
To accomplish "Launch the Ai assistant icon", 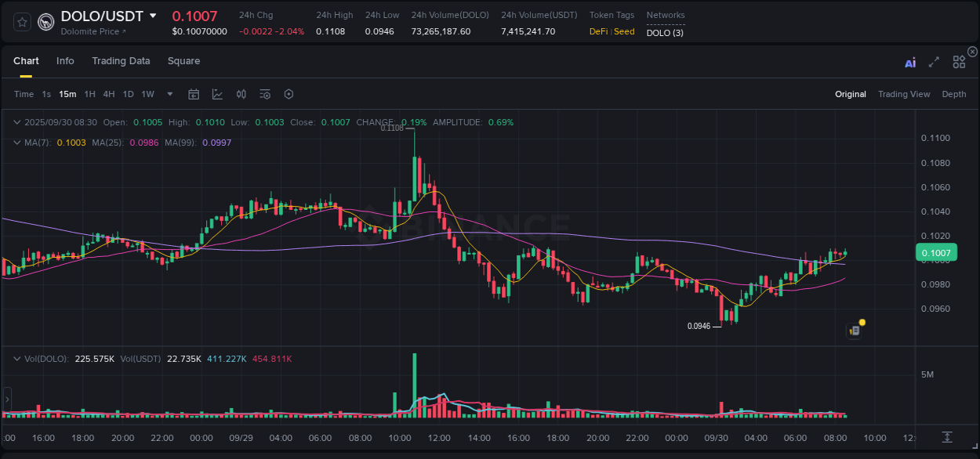I will [x=910, y=62].
